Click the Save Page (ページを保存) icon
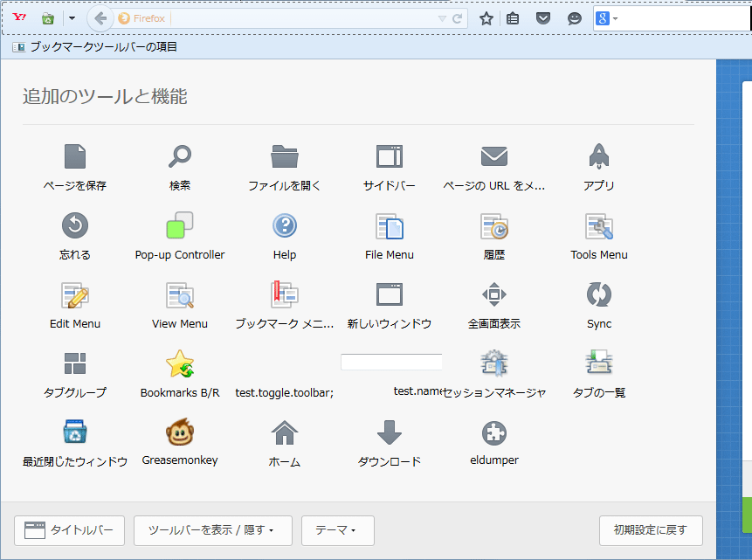The height and width of the screenshot is (560, 752). pos(75,156)
